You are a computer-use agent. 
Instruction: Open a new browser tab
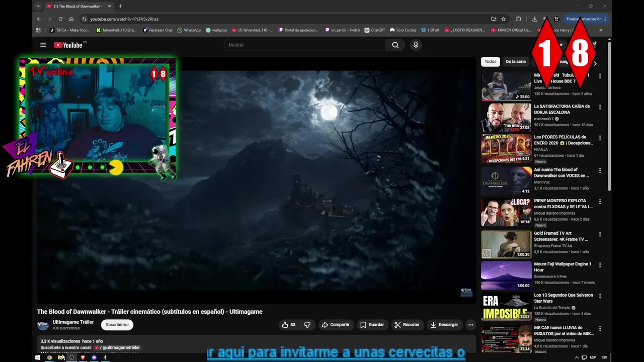[120, 6]
